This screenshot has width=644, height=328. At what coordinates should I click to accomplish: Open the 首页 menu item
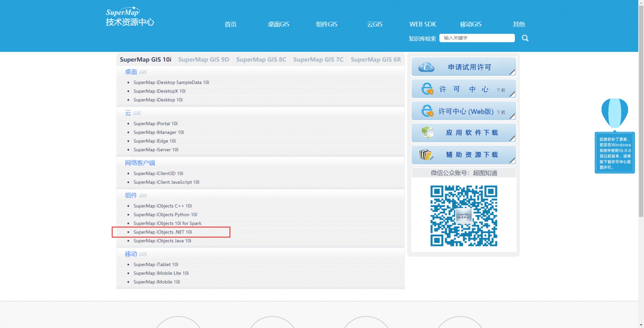coord(230,24)
